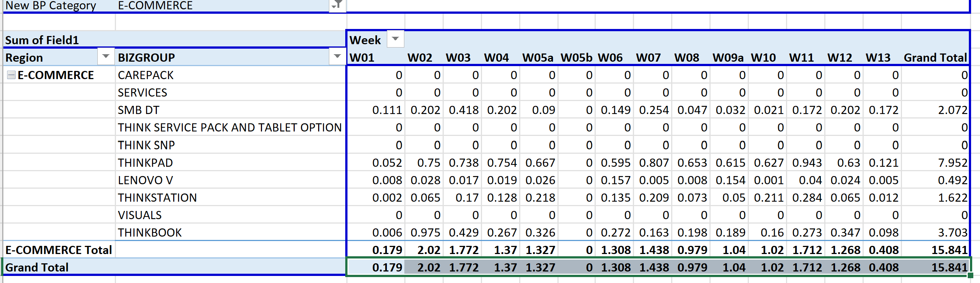Click the THINK SERVICE PACK AND TABLET OPTION label

click(229, 128)
